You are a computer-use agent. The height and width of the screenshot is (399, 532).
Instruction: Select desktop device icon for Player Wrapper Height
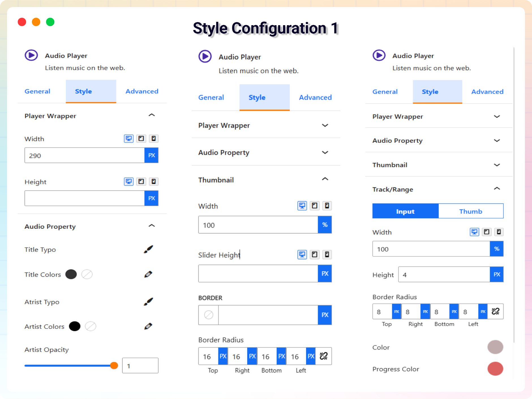tap(129, 181)
